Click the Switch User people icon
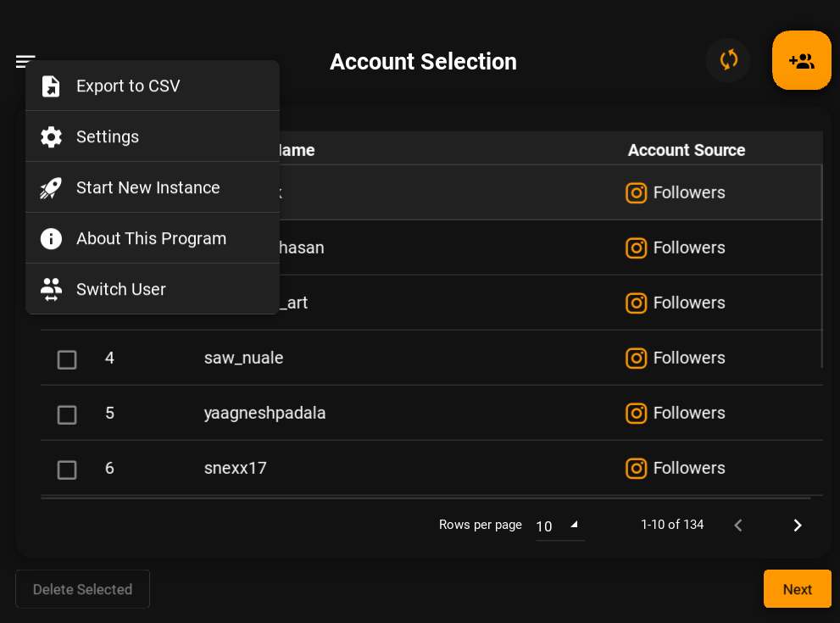Viewport: 840px width, 623px height. (51, 290)
